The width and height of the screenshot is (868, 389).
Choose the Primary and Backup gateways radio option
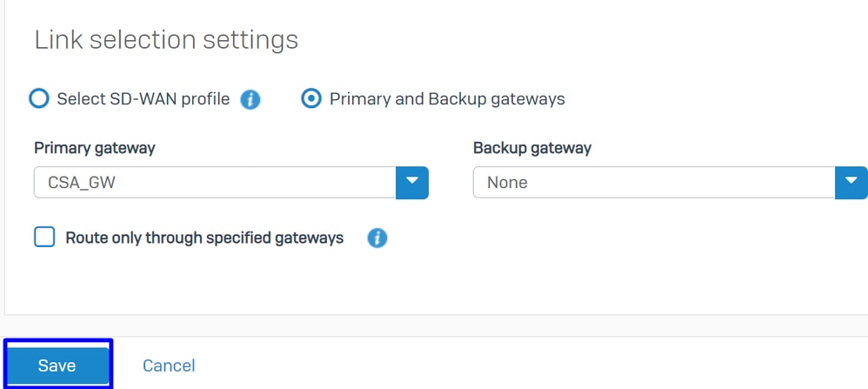tap(311, 98)
